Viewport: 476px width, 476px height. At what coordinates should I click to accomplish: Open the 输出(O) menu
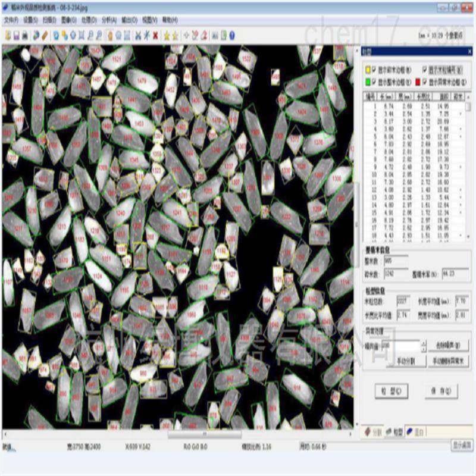[x=129, y=20]
